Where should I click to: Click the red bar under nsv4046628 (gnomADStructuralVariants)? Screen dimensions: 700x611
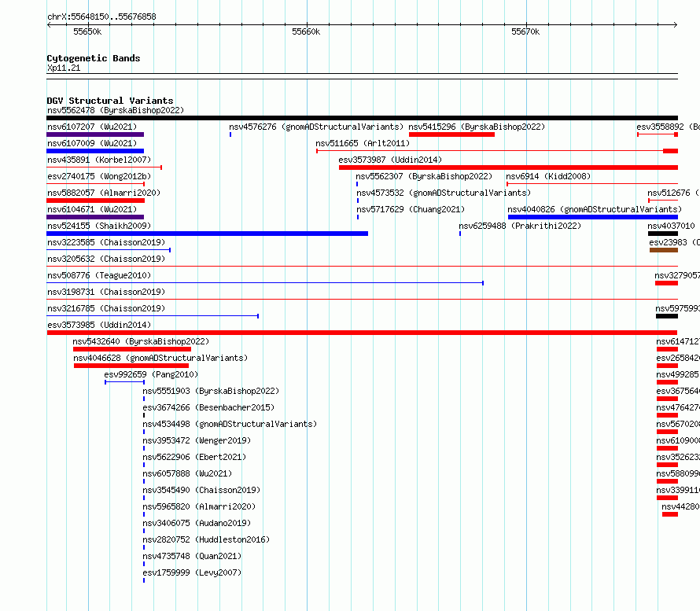pyautogui.click(x=131, y=366)
